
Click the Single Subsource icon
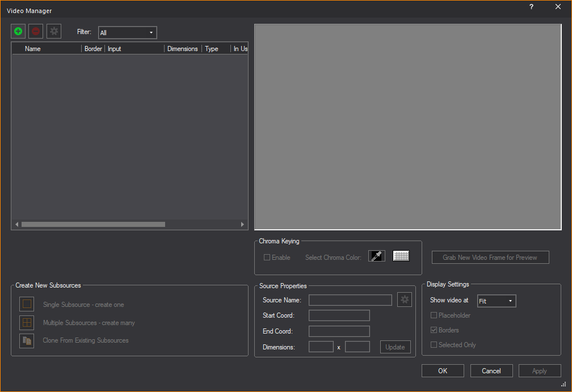pos(27,304)
